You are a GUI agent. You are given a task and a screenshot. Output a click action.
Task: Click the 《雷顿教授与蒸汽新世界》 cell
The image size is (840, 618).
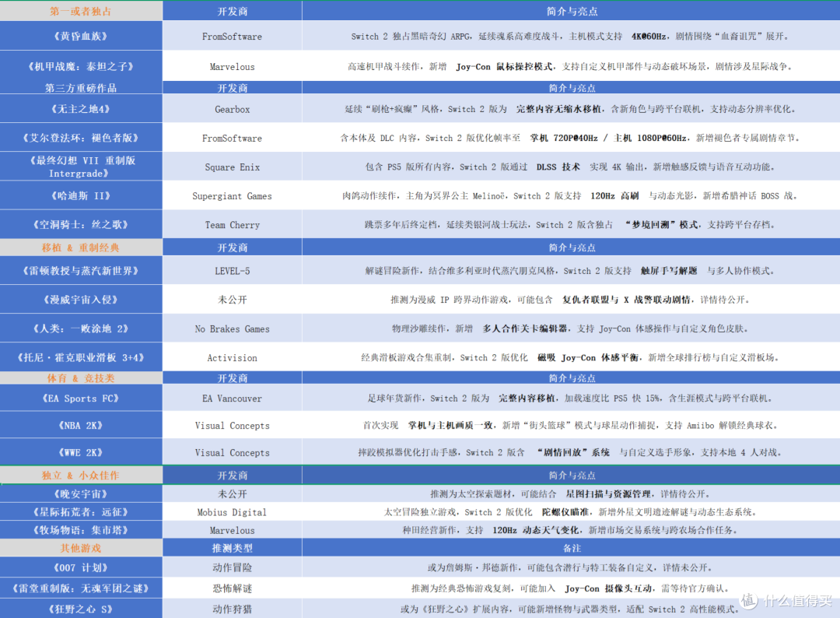(81, 271)
